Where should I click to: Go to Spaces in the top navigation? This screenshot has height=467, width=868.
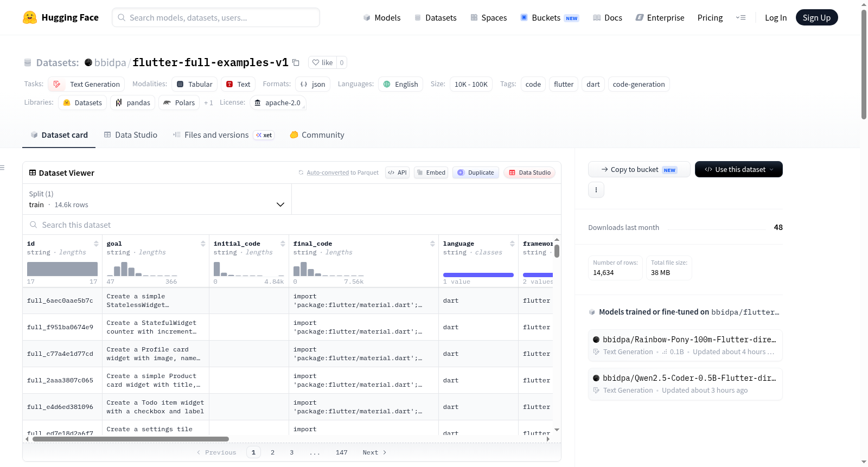(489, 17)
